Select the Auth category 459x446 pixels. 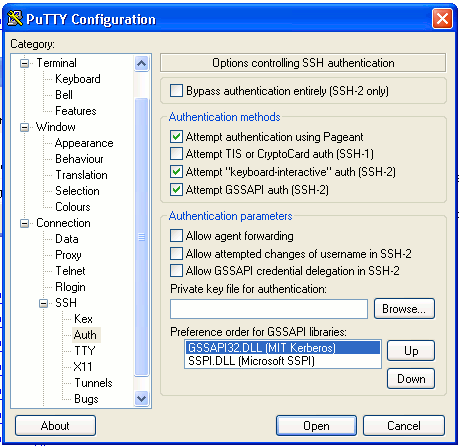point(85,335)
